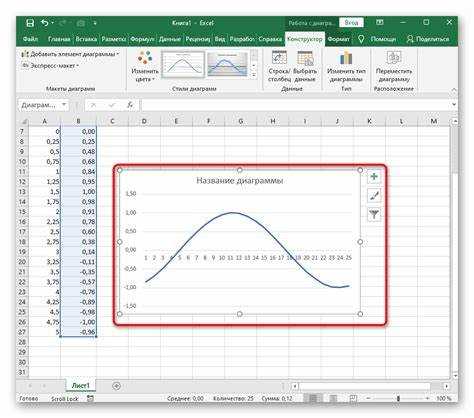The width and height of the screenshot is (474, 418).
Task: Open the Формулы ribbon tab
Action: click(x=142, y=39)
